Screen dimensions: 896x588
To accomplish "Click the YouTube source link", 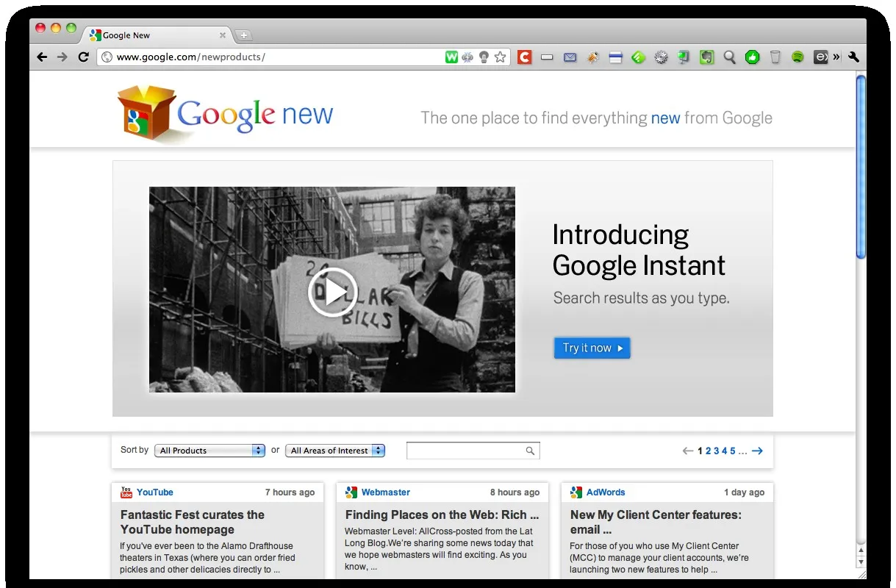I will point(155,492).
